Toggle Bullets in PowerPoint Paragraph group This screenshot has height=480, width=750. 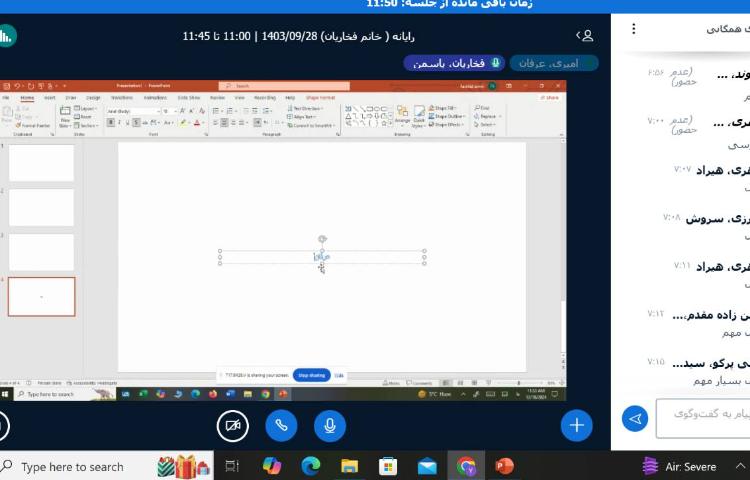pyautogui.click(x=216, y=111)
